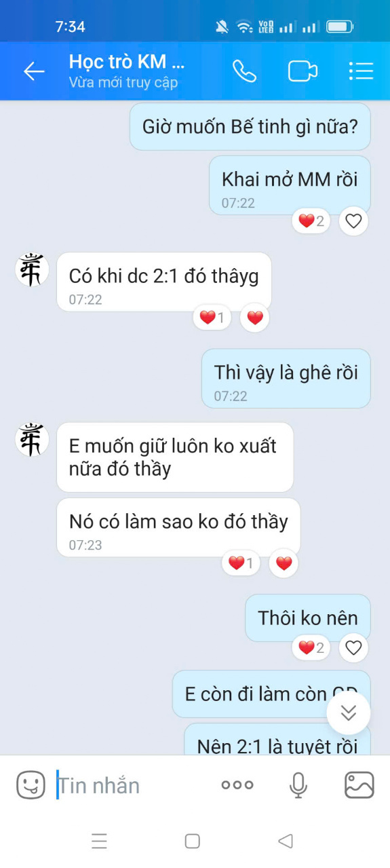Tap Android home navigation button
The height and width of the screenshot is (868, 390).
click(193, 842)
